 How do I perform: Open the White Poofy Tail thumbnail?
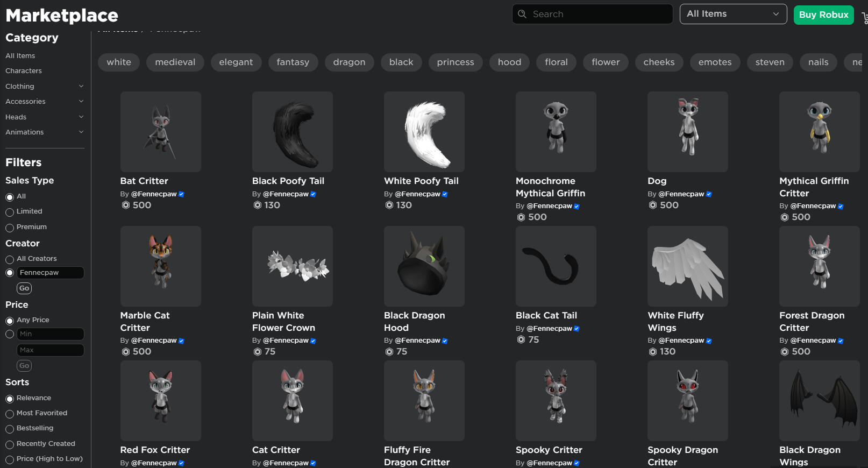click(424, 132)
